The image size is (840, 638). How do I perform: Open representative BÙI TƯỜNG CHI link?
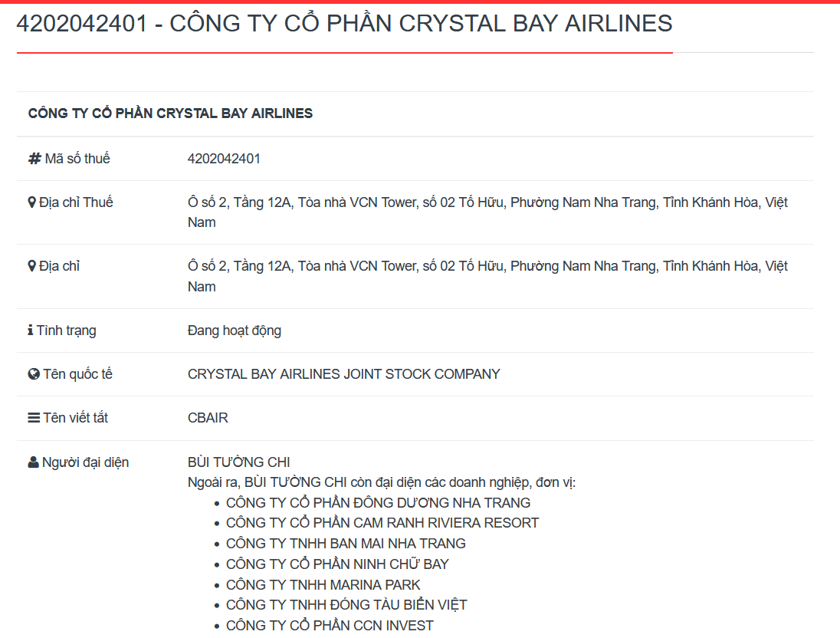(238, 462)
